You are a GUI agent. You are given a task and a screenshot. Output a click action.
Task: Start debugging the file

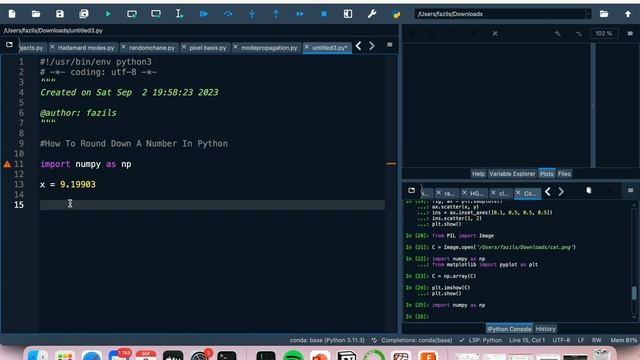point(204,14)
